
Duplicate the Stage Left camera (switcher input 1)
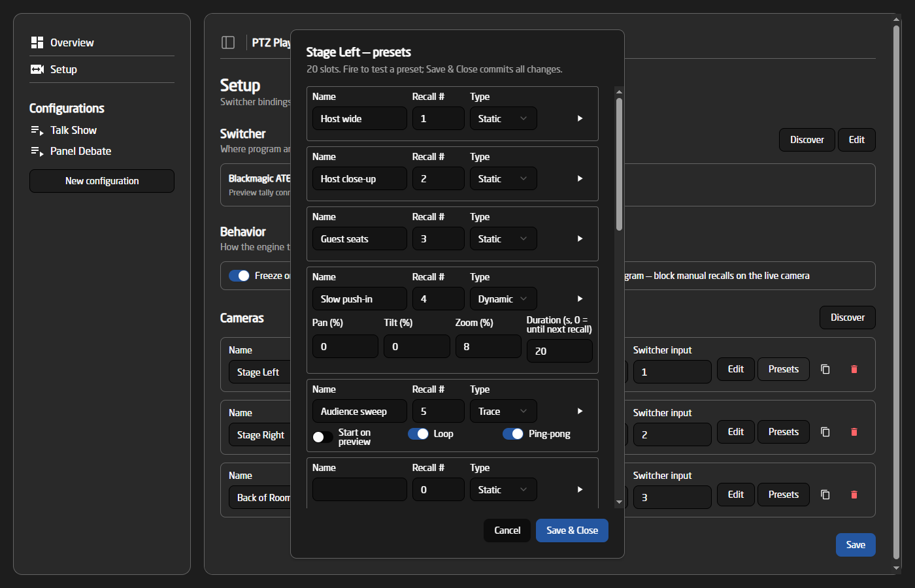point(825,369)
